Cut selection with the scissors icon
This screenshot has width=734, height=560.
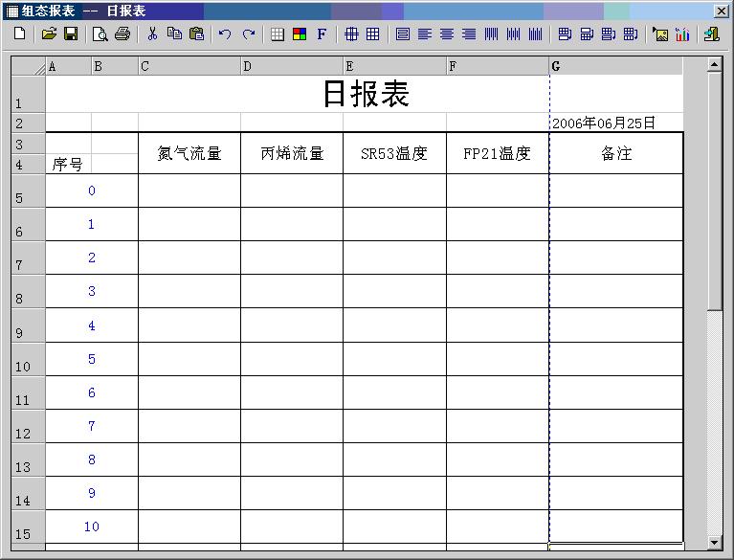(x=152, y=34)
